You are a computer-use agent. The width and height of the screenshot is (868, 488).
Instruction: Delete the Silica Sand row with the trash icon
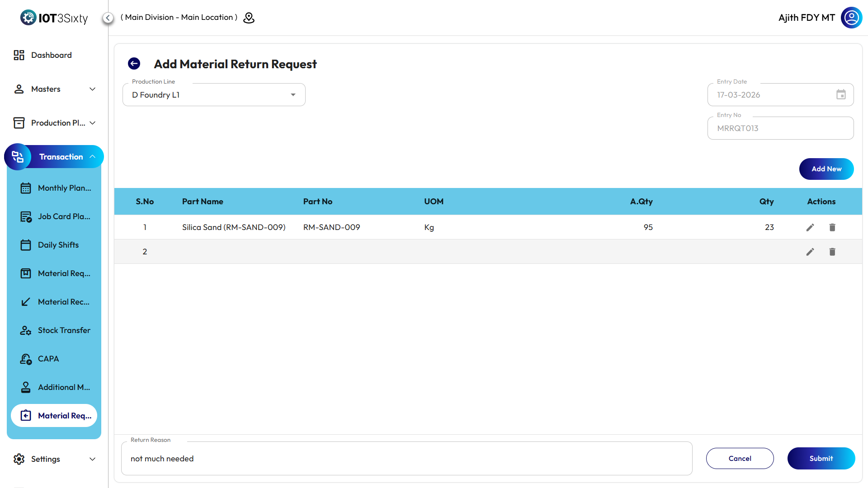pyautogui.click(x=832, y=227)
